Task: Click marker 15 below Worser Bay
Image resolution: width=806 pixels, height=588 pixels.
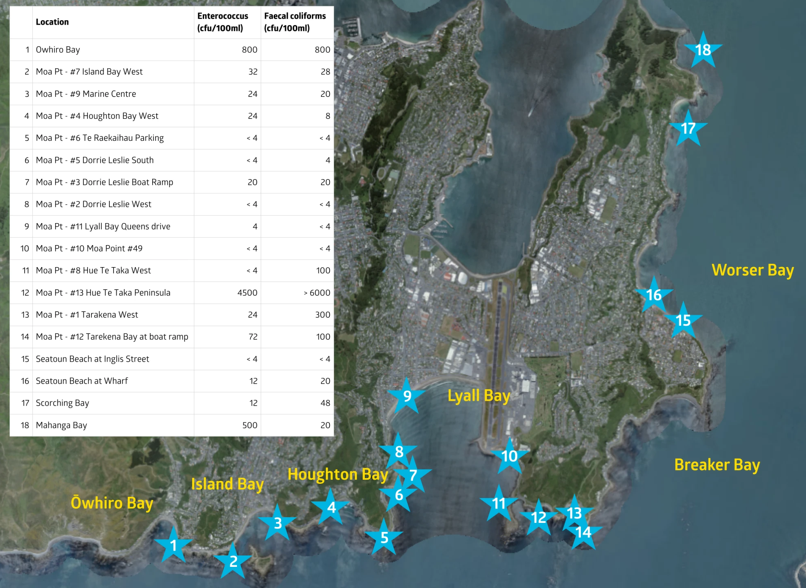Action: (x=682, y=319)
